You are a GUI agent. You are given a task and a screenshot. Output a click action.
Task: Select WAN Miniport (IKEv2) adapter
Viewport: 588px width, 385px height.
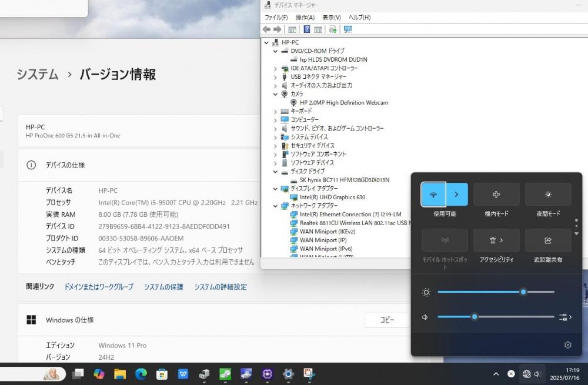[328, 232]
